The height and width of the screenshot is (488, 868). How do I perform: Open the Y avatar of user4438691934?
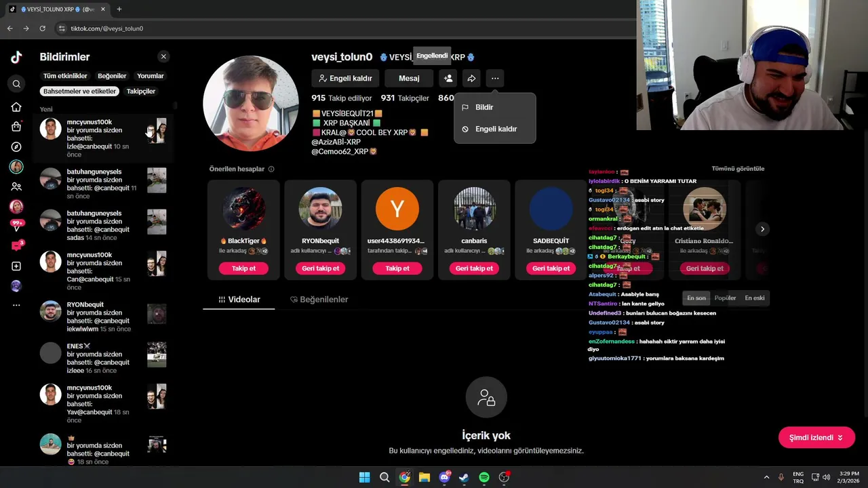[397, 209]
